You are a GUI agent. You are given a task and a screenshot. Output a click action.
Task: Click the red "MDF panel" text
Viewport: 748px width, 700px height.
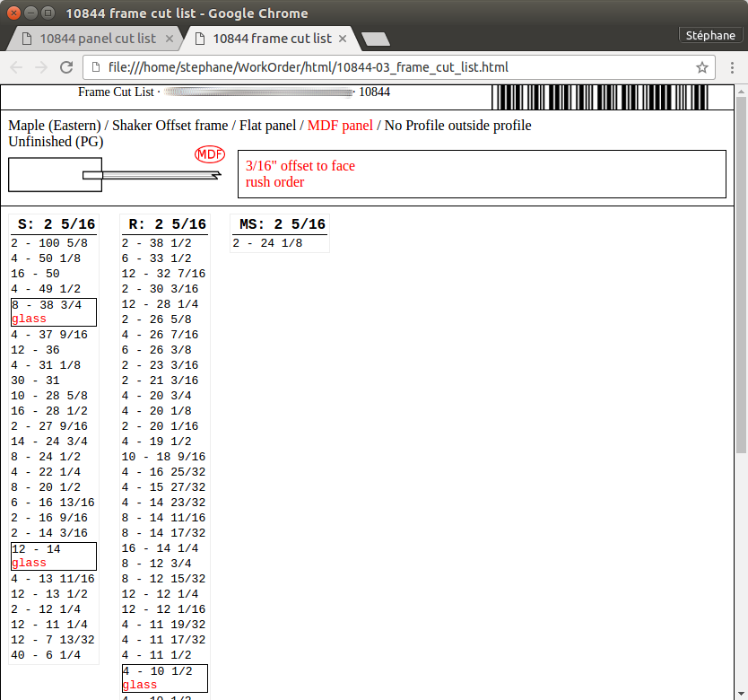[x=340, y=126]
